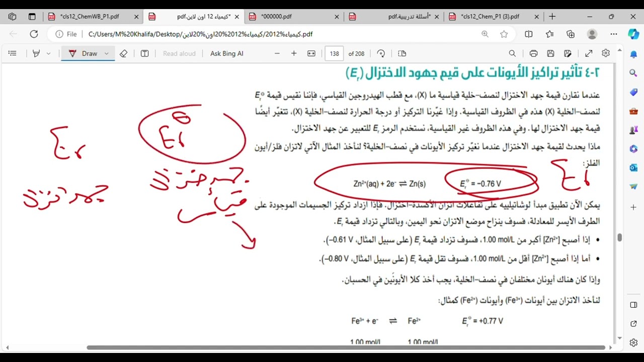644x362 pixels.
Task: Close the cls12_Chem_P1 (3).pdf tab
Action: (x=537, y=17)
